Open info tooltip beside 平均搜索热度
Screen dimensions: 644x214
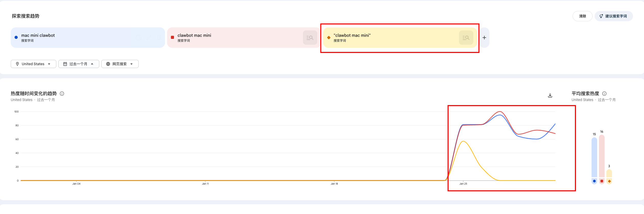coord(604,94)
